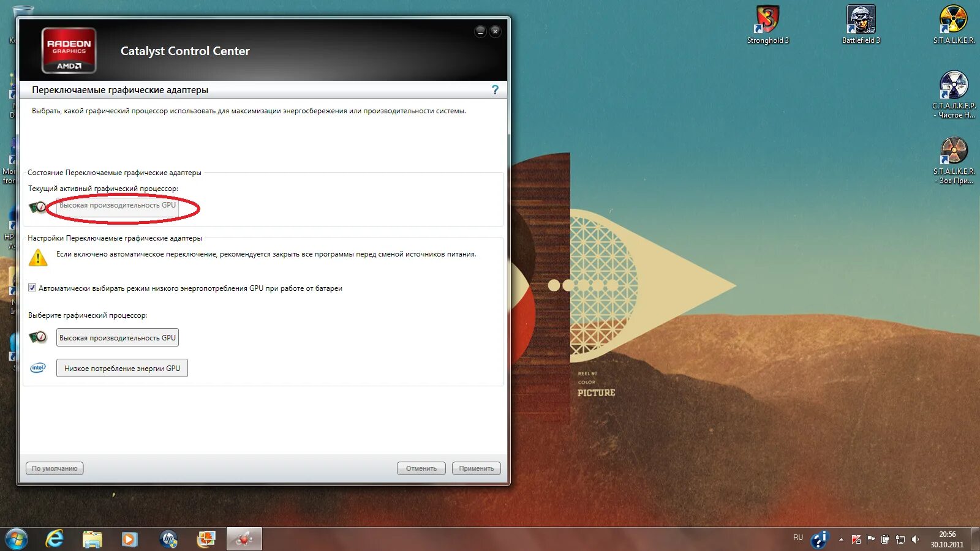The height and width of the screenshot is (551, 980).
Task: Click the Текущий активный графический процессор label
Action: tap(103, 189)
